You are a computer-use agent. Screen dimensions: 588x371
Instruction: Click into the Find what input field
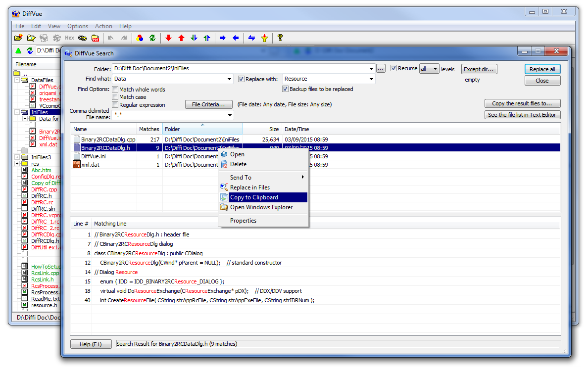(x=169, y=79)
